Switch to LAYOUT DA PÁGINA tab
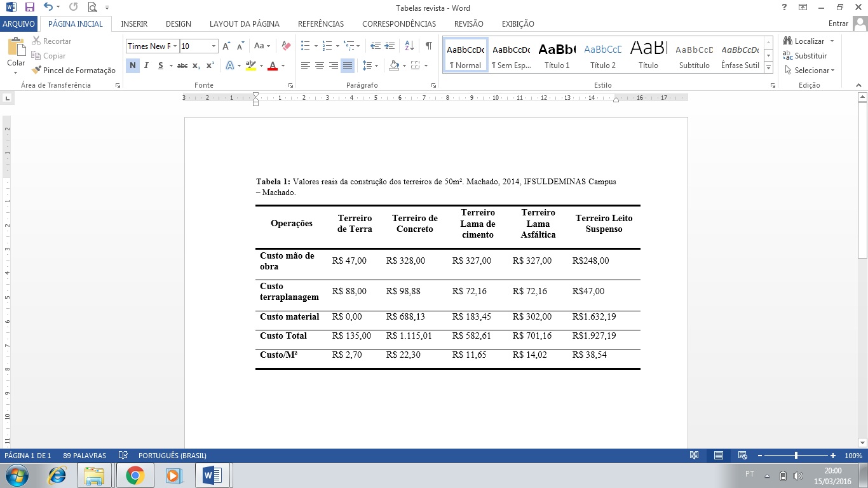 pos(244,24)
